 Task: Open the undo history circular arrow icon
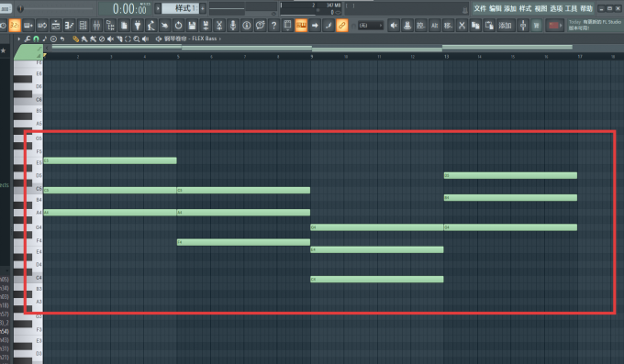click(178, 26)
